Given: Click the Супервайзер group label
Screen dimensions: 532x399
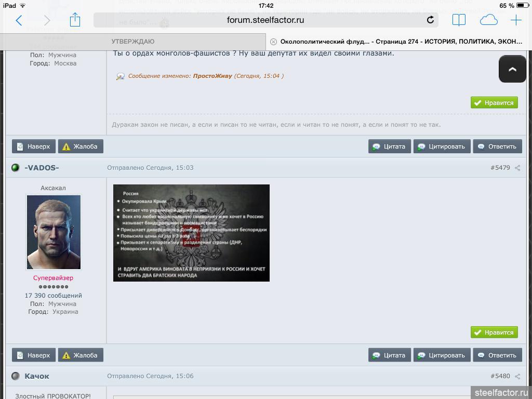Looking at the screenshot, I should point(54,278).
